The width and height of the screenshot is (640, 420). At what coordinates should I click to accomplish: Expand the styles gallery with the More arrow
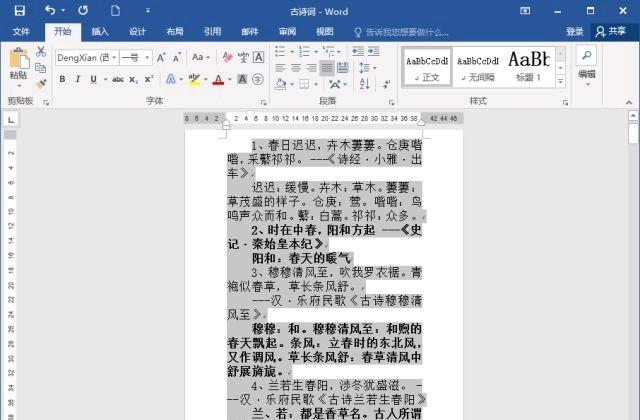coord(560,81)
